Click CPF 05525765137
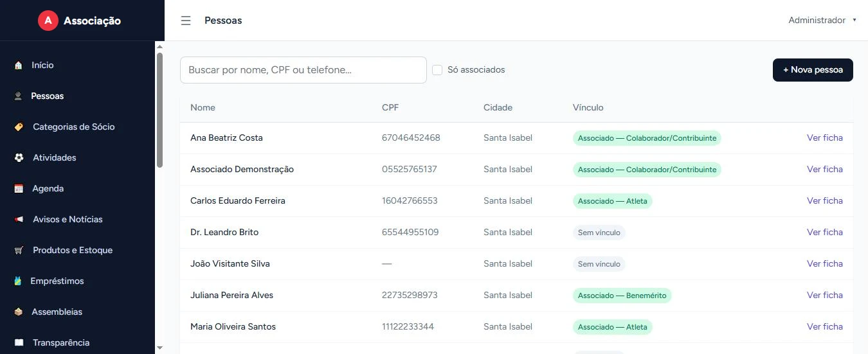This screenshot has height=354, width=868. pos(410,170)
